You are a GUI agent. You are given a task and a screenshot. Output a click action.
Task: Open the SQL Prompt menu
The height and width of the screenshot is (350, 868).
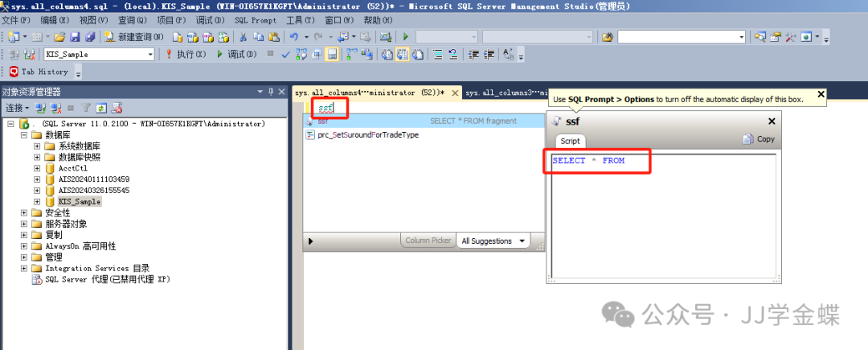point(256,20)
